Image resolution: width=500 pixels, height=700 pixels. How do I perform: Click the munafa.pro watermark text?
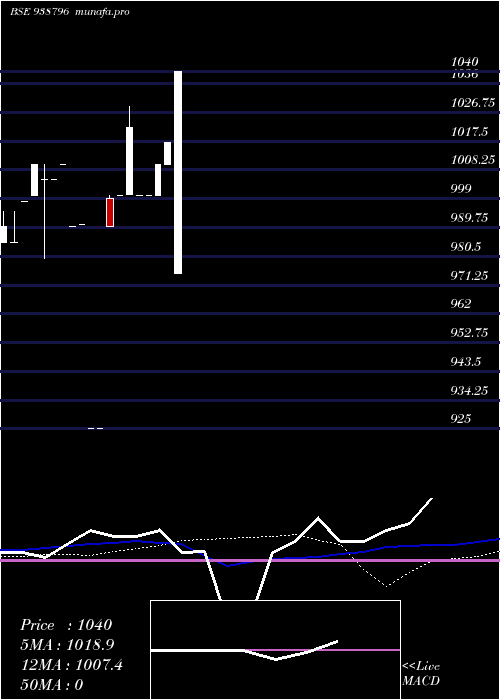[x=103, y=12]
